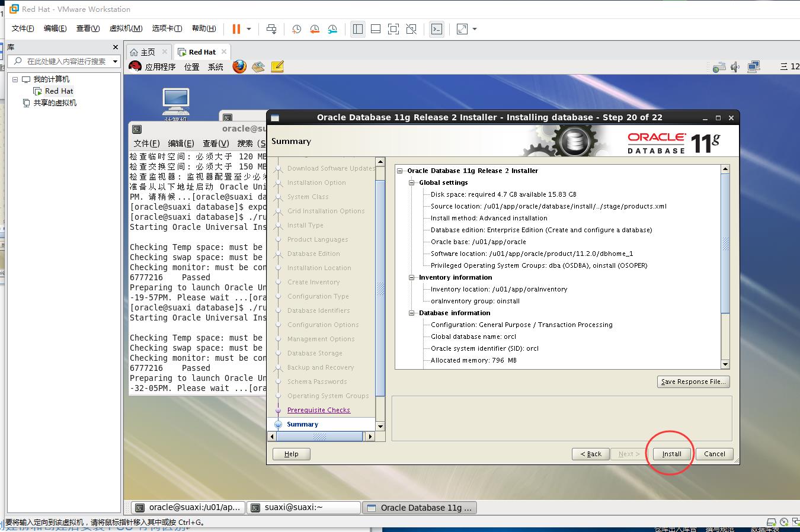Click the library search input field
Image resolution: width=800 pixels, height=532 pixels.
(x=65, y=61)
